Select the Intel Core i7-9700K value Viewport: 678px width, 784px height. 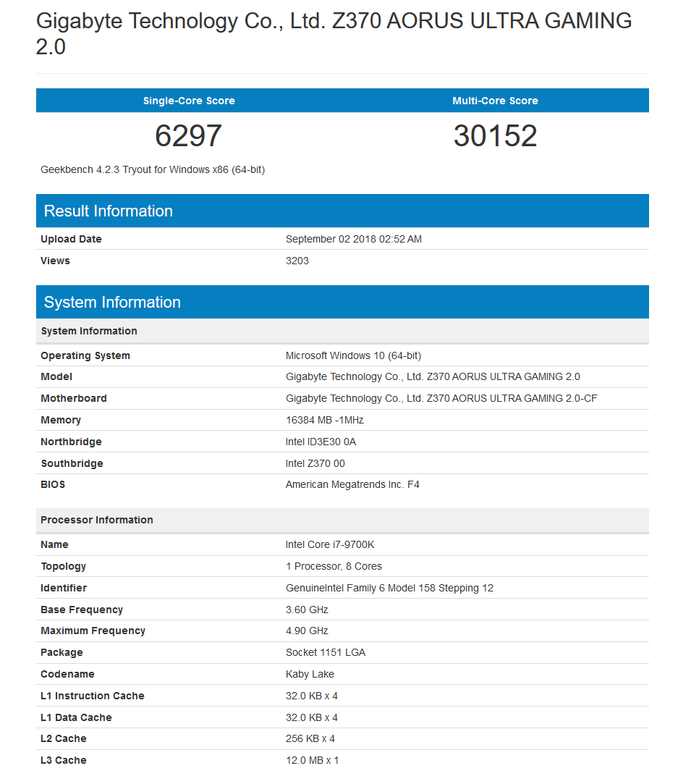[x=330, y=544]
